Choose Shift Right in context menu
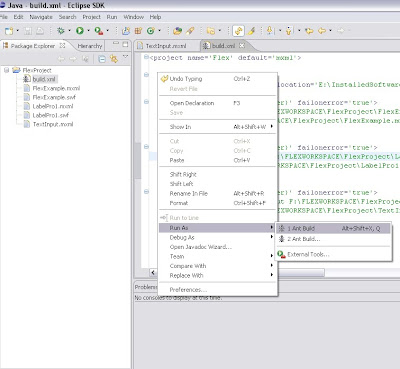The height and width of the screenshot is (369, 400). (218, 175)
